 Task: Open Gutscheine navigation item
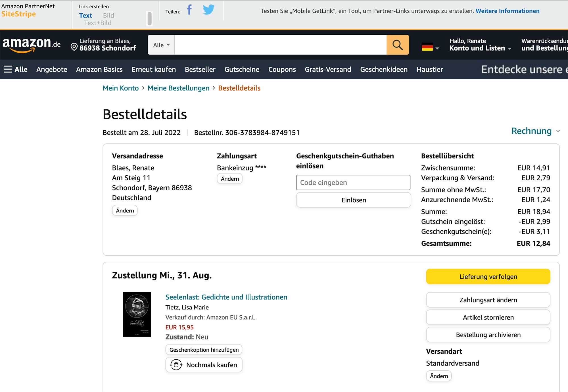click(x=242, y=69)
